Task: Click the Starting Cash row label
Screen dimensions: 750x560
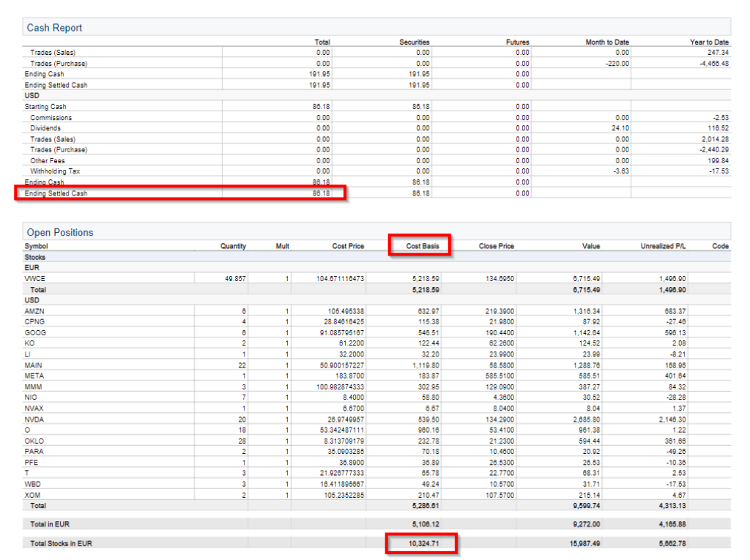Action: [45, 107]
